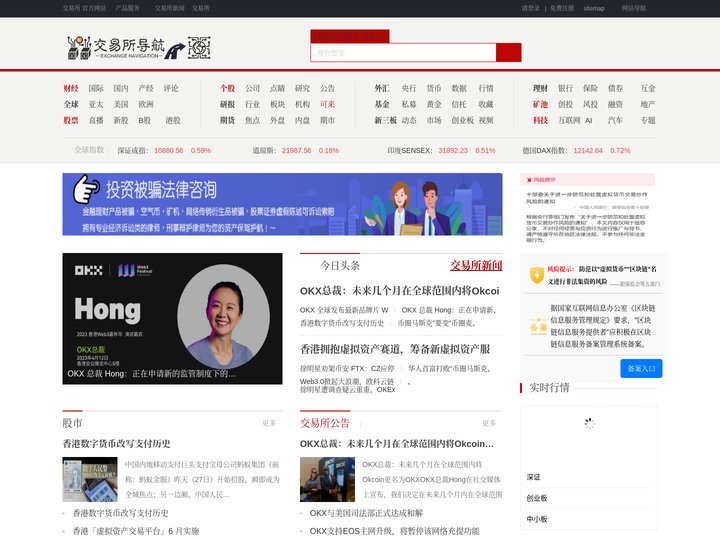Open the 交易所新闻 red heading link
720x540 pixels.
click(x=476, y=265)
